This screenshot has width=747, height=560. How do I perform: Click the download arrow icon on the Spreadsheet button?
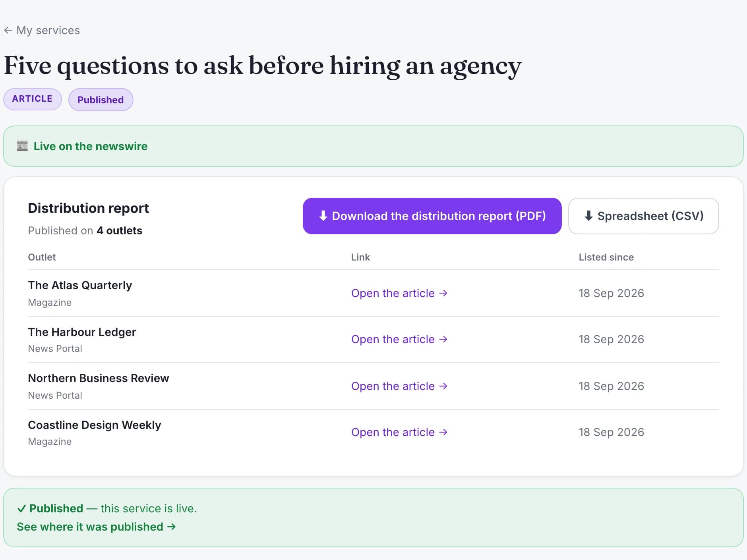[589, 216]
